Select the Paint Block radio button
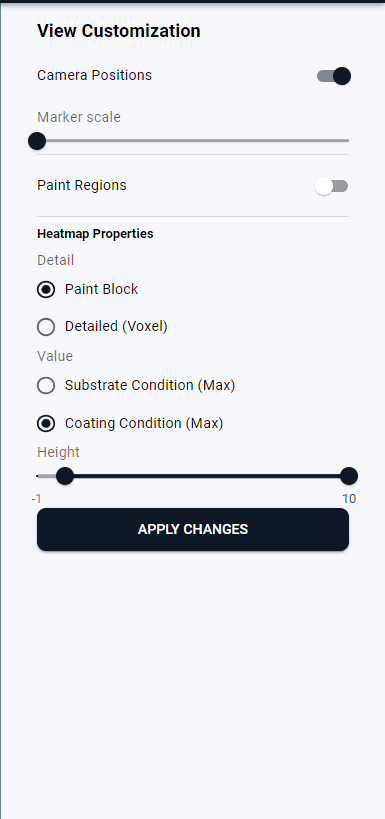Screen dimensions: 385x819 46,289
